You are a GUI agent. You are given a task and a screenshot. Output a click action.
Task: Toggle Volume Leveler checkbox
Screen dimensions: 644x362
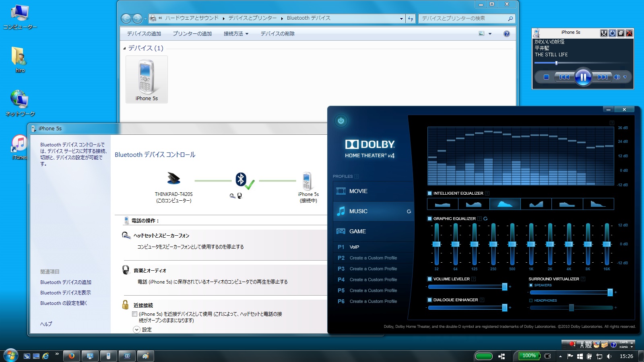coord(429,279)
